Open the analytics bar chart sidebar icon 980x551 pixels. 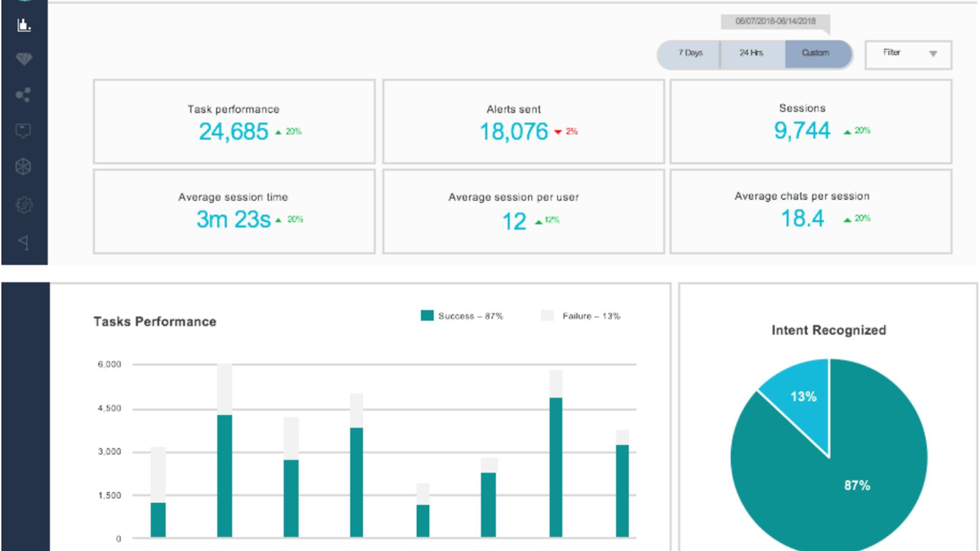[24, 24]
